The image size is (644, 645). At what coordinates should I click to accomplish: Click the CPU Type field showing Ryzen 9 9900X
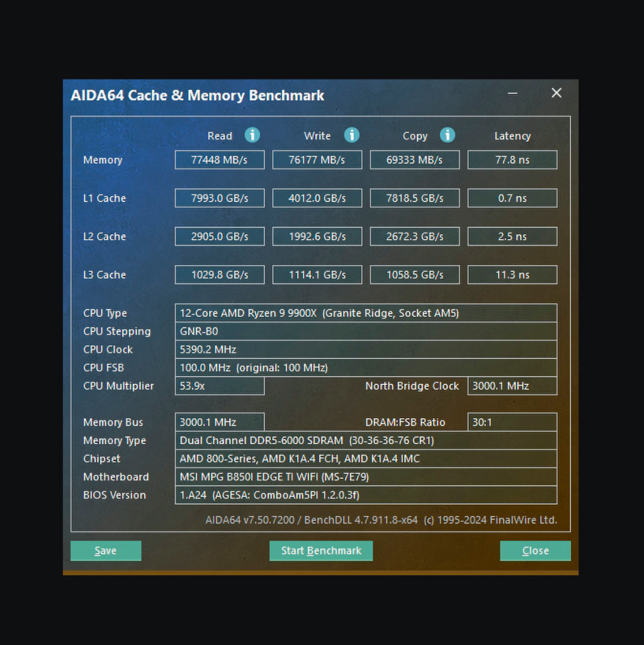click(x=366, y=313)
